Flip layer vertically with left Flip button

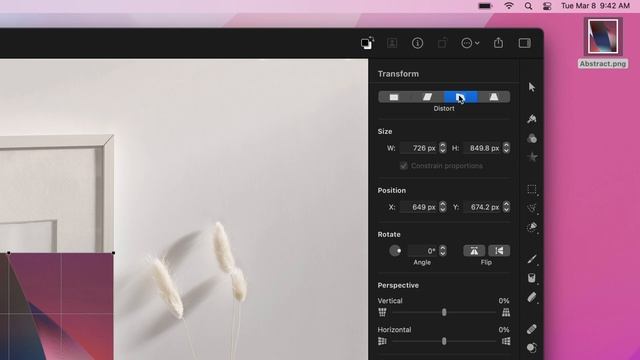[x=474, y=251]
